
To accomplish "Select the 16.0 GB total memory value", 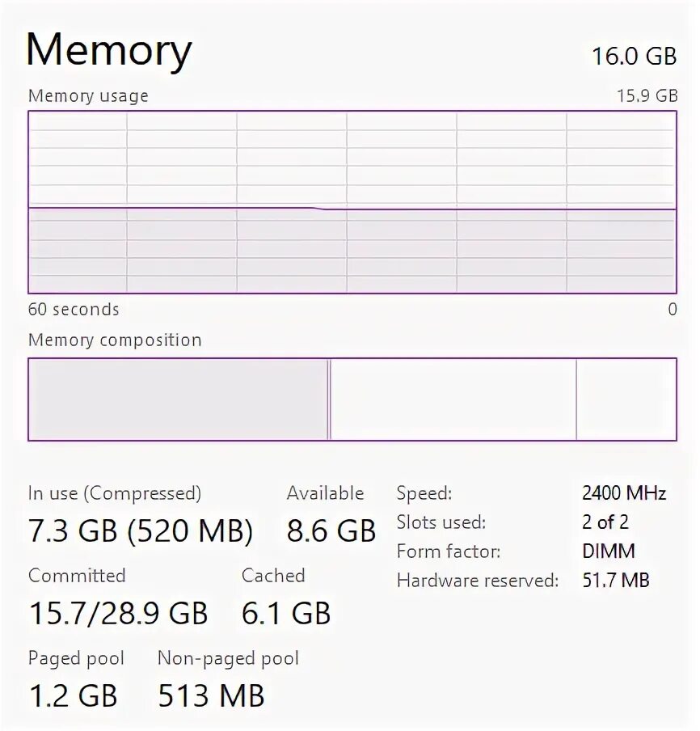I will click(634, 56).
